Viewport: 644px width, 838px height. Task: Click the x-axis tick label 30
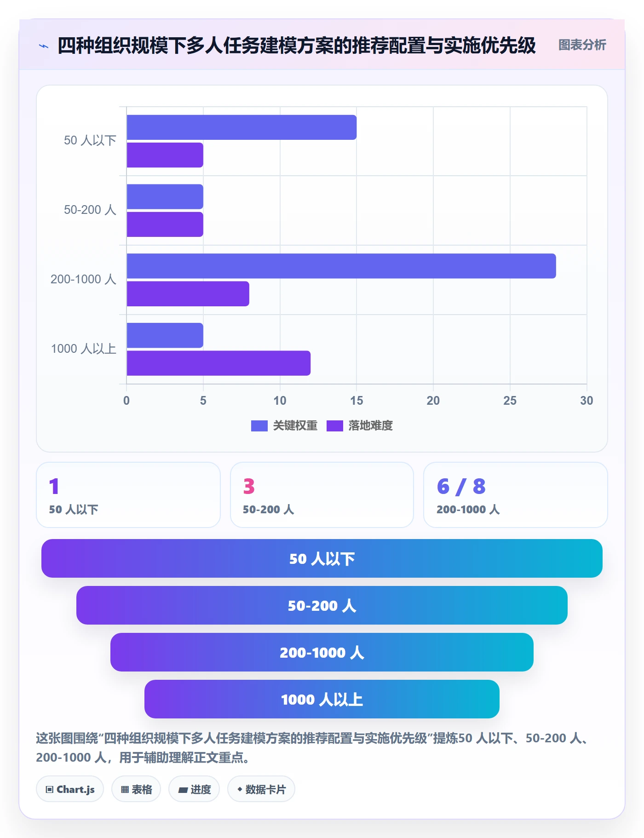pos(586,401)
